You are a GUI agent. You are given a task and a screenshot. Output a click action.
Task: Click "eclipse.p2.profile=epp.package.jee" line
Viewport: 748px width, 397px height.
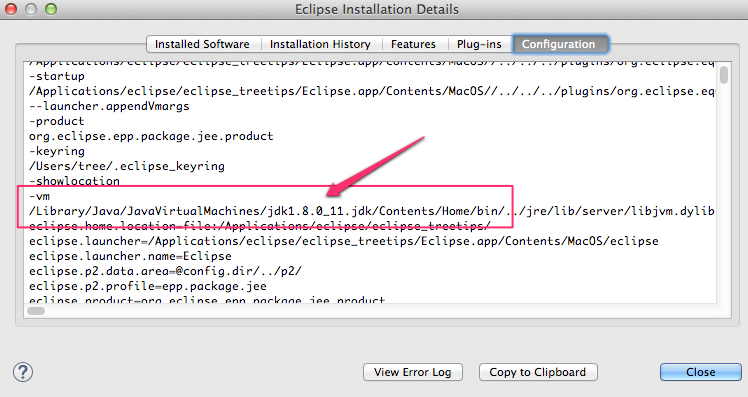[148, 286]
